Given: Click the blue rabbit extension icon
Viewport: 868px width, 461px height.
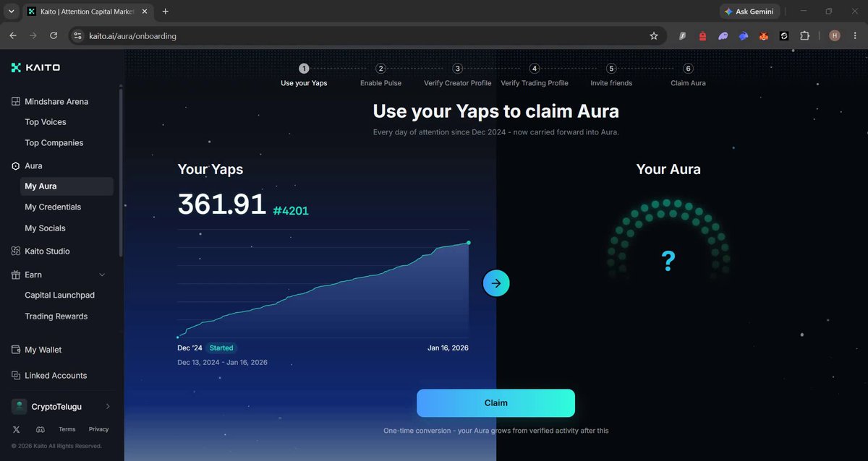Looking at the screenshot, I should 743,35.
